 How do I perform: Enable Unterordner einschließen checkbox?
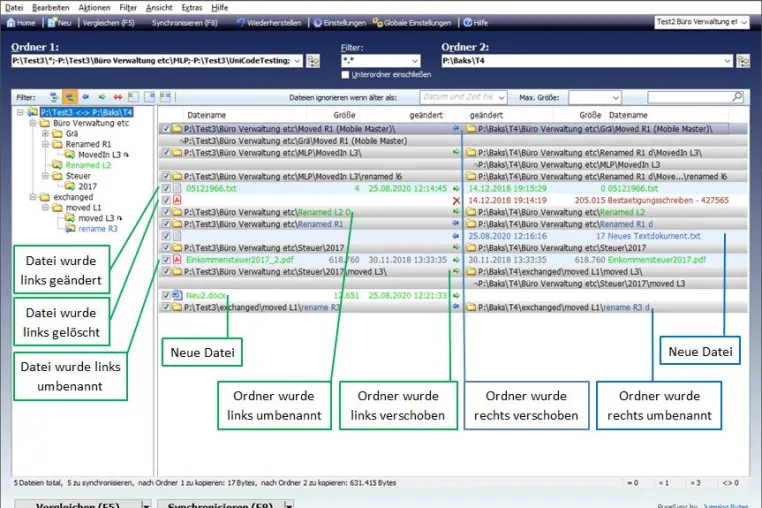345,74
